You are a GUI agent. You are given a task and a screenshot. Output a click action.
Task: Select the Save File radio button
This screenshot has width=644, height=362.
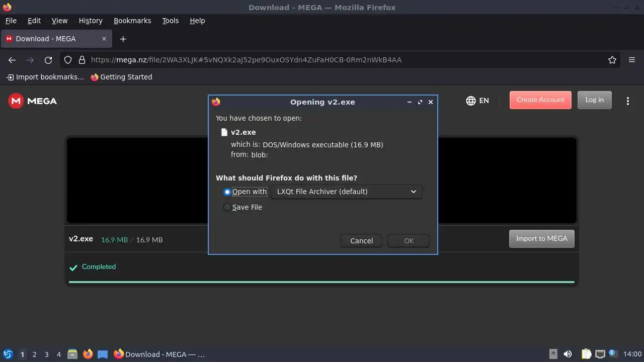coord(227,207)
